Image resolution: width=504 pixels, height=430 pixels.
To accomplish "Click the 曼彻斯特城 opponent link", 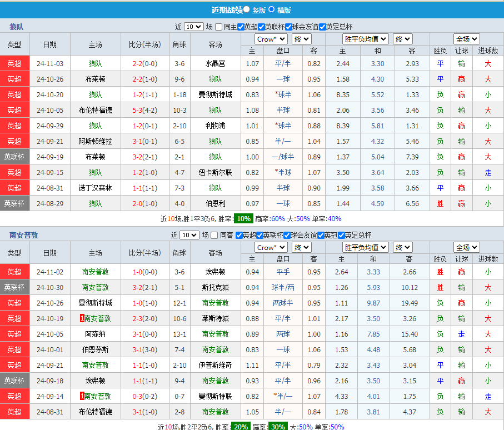I will [x=215, y=94].
